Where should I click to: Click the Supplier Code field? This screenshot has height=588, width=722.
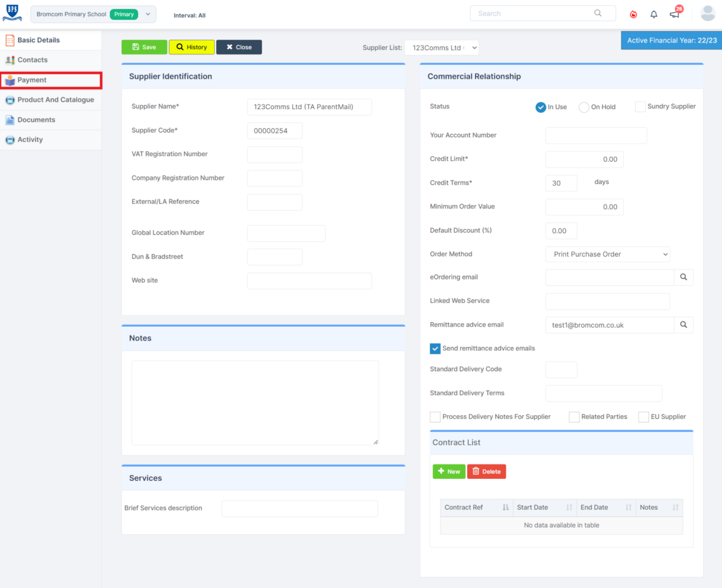pos(275,131)
